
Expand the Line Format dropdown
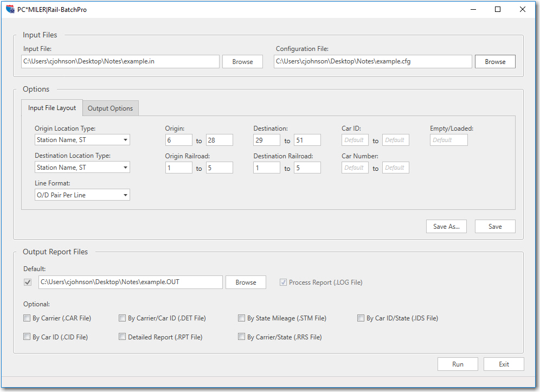pyautogui.click(x=82, y=195)
